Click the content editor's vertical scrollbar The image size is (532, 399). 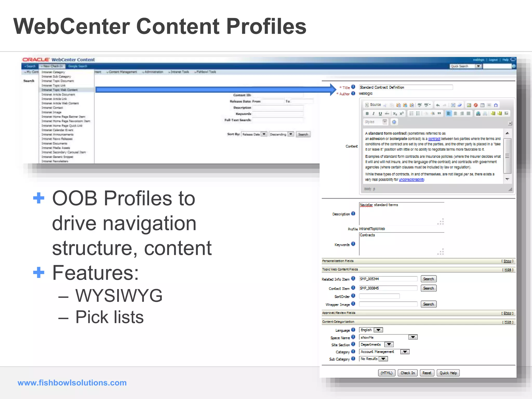[507, 156]
